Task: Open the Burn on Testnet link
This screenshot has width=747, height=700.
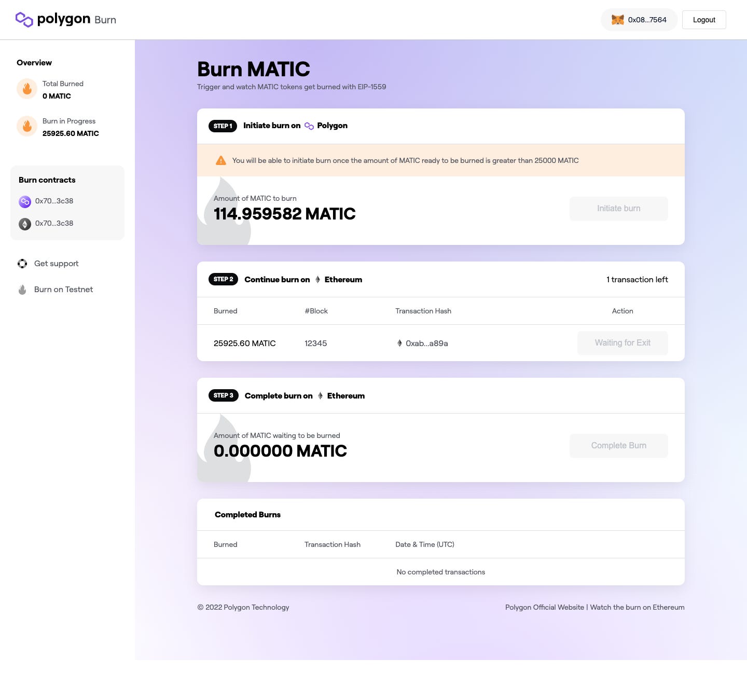Action: [63, 290]
